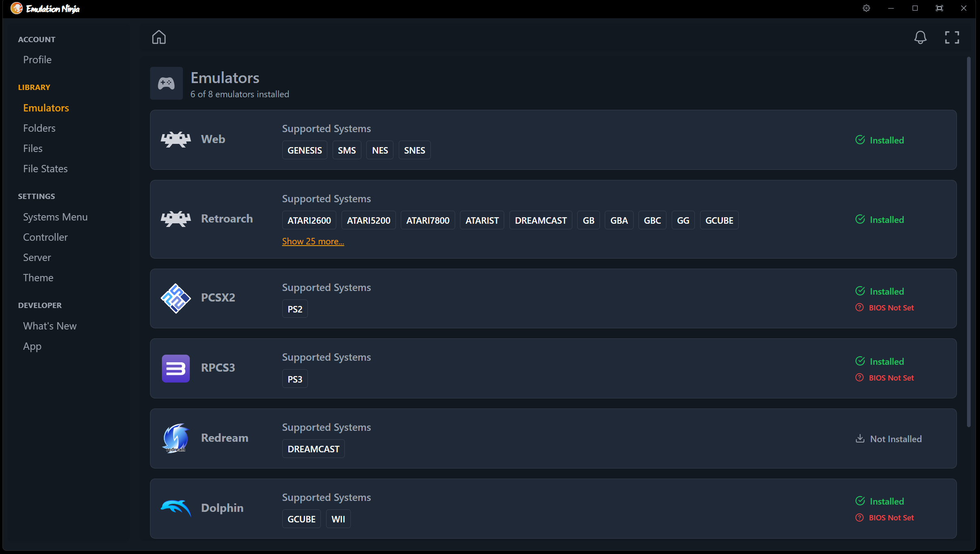Select the DREAMCAST tag under Redream
980x554 pixels.
pyautogui.click(x=313, y=449)
